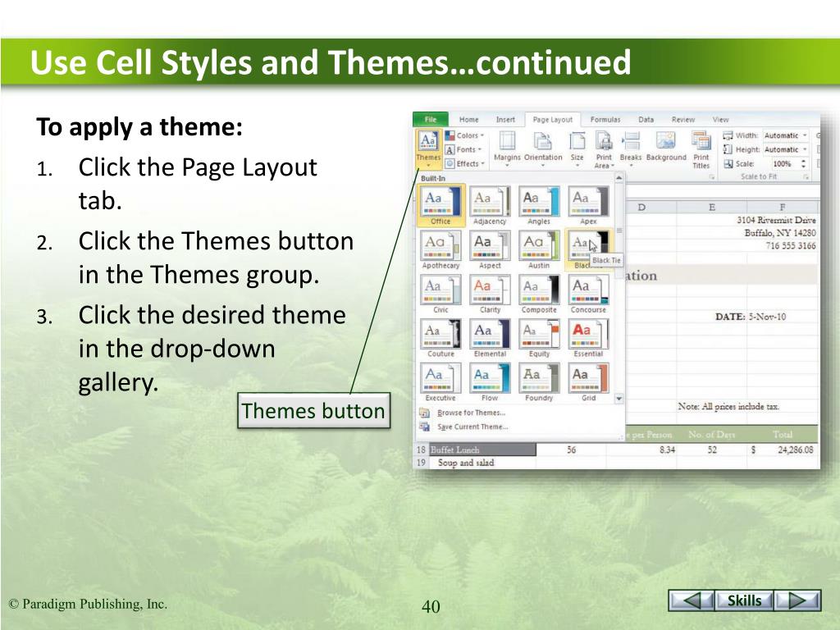Click the Print Titles button
Viewport: 840px width, 630px height.
[701, 149]
